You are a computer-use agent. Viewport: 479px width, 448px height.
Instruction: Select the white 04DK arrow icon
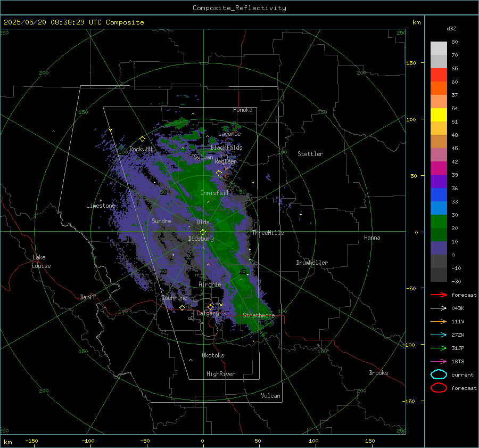click(x=439, y=308)
